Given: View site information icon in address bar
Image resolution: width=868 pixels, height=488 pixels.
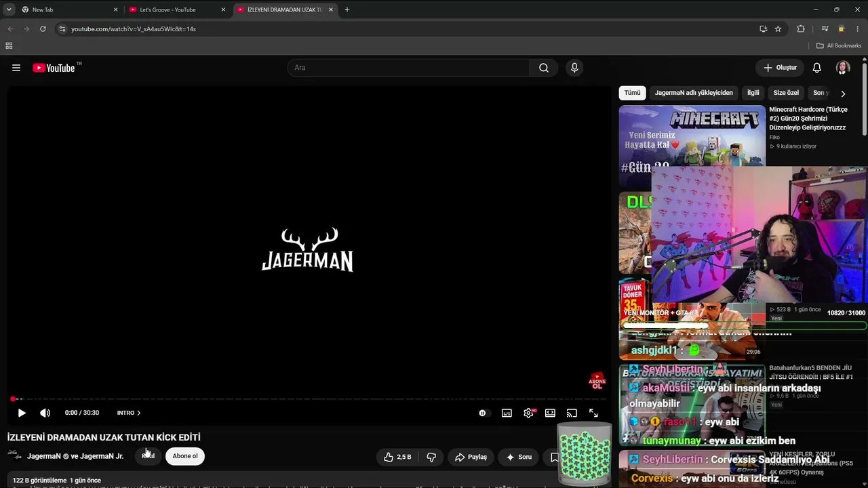Looking at the screenshot, I should (62, 29).
